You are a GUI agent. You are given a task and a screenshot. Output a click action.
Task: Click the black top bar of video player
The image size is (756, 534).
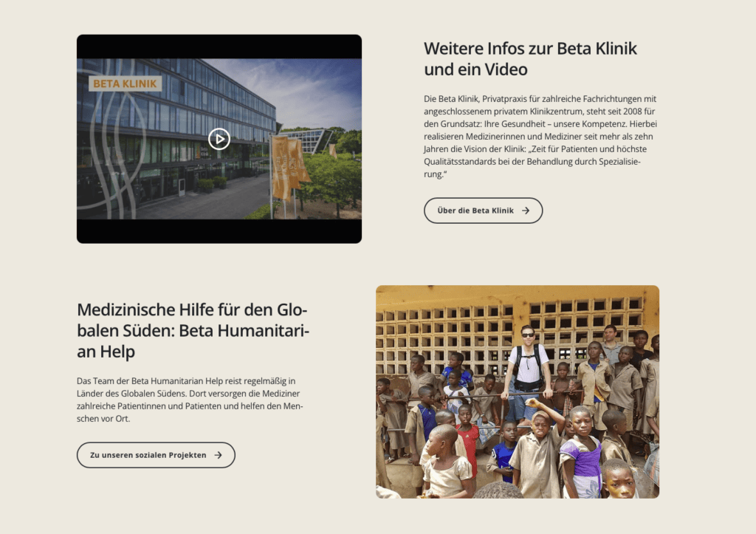pyautogui.click(x=219, y=47)
